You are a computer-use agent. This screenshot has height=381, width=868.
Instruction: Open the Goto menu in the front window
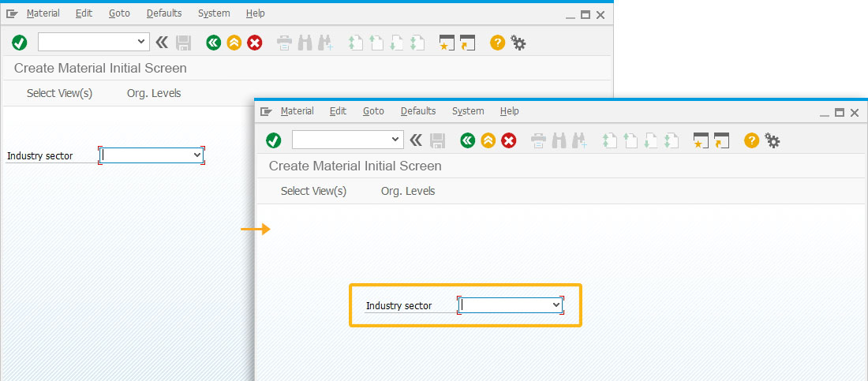[374, 111]
